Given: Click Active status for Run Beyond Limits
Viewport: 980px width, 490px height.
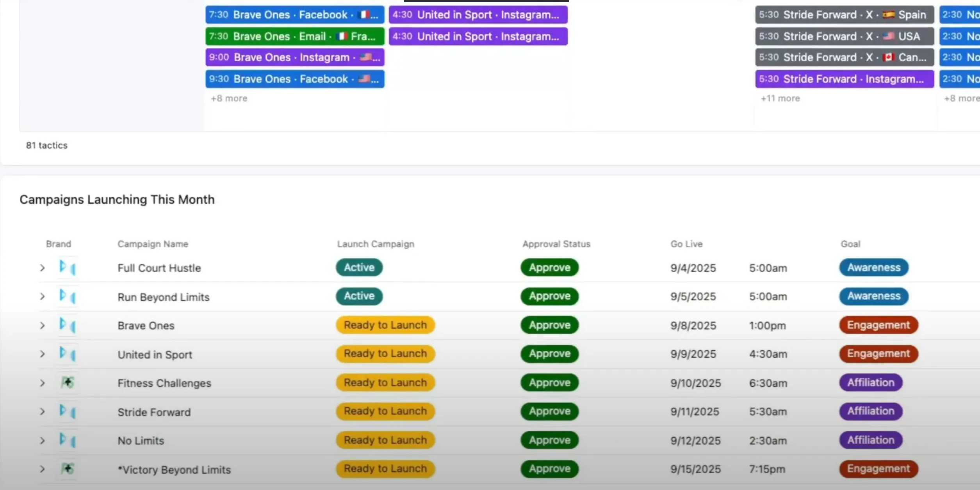Looking at the screenshot, I should click(359, 296).
